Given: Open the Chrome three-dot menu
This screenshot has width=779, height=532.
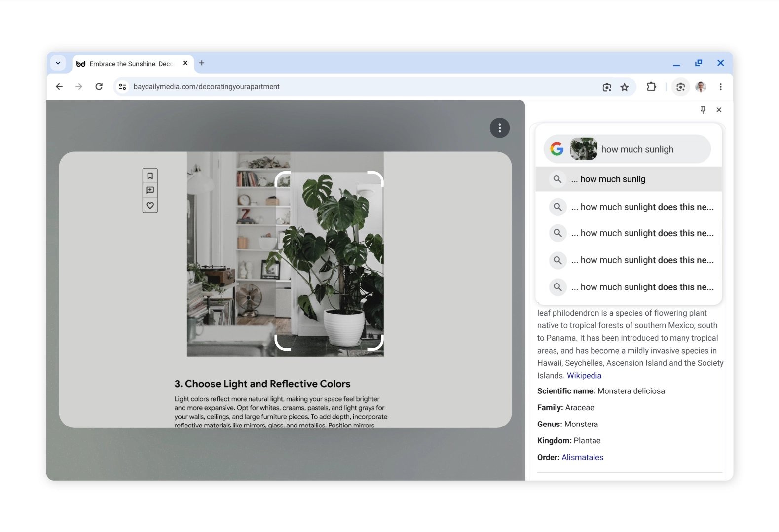Looking at the screenshot, I should tap(720, 87).
